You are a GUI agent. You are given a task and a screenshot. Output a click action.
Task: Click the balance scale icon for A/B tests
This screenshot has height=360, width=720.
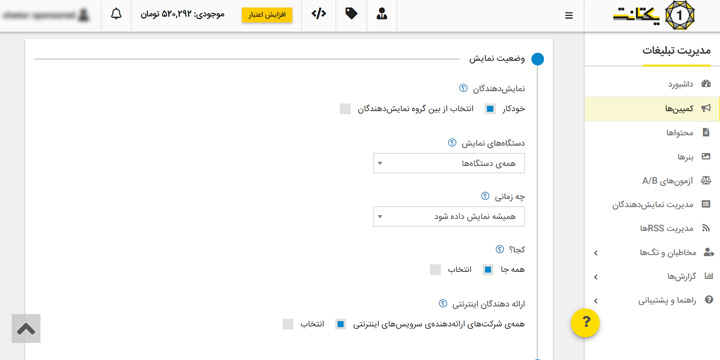pos(706,180)
